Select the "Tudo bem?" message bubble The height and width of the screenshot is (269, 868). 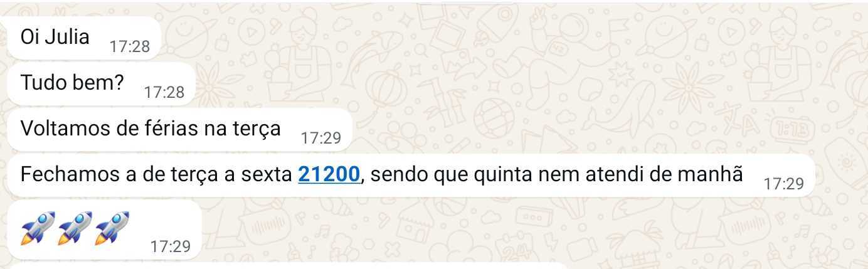[x=101, y=84]
